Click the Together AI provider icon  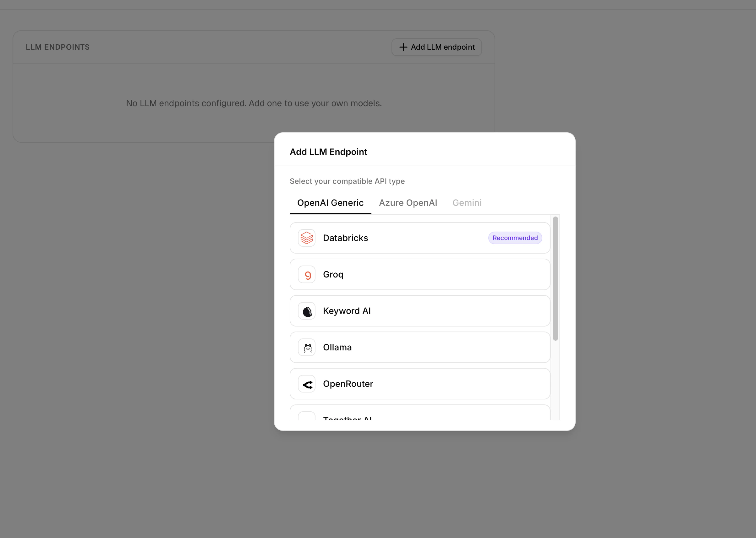click(x=306, y=418)
